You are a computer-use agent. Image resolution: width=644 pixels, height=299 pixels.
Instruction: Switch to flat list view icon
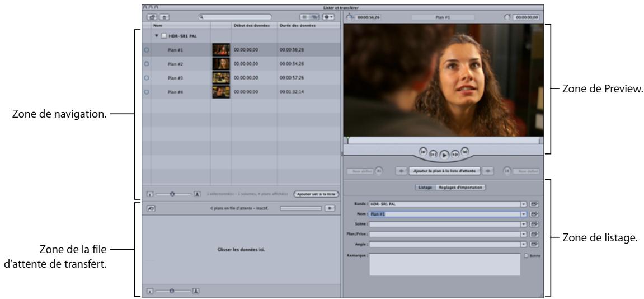click(305, 17)
